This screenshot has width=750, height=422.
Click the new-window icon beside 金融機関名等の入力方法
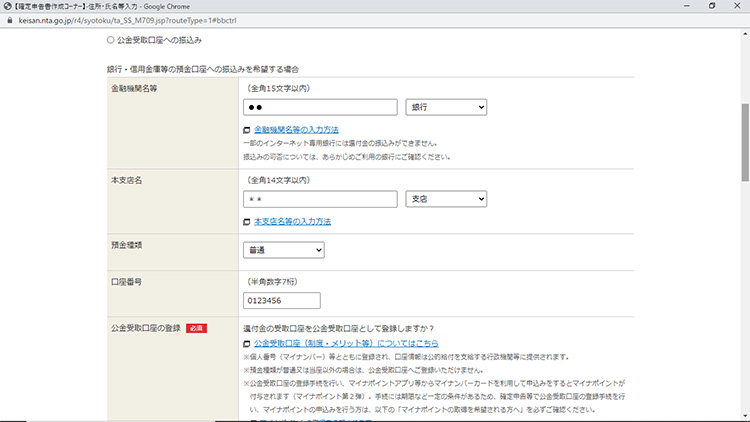click(x=247, y=131)
